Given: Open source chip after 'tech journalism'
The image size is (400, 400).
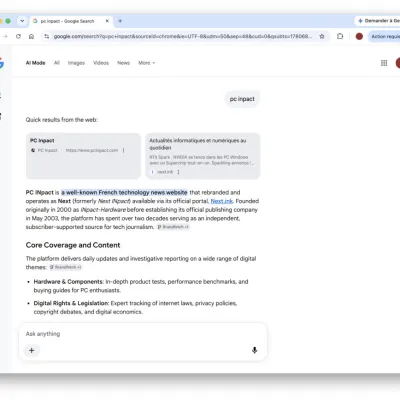Looking at the screenshot, I should (173, 227).
